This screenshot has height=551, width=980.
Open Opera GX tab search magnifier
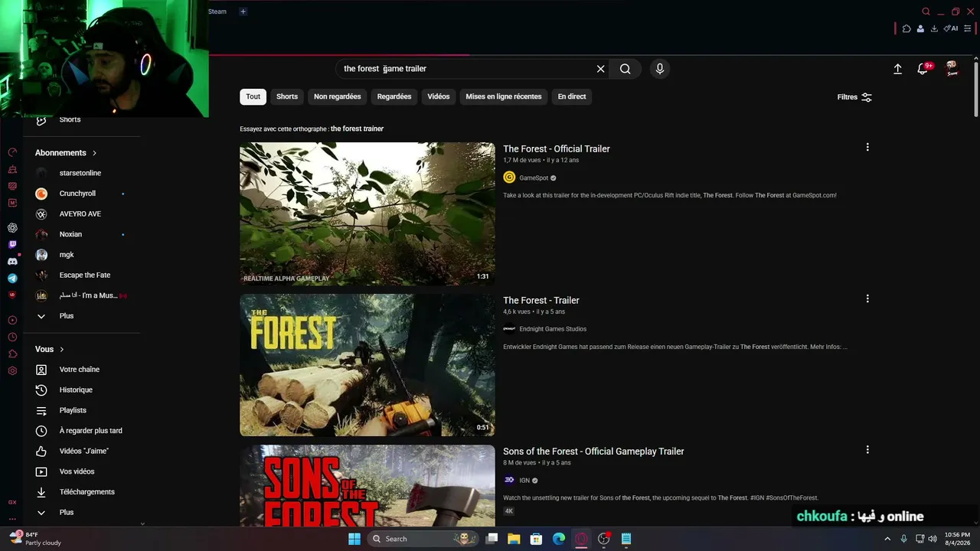tap(926, 11)
